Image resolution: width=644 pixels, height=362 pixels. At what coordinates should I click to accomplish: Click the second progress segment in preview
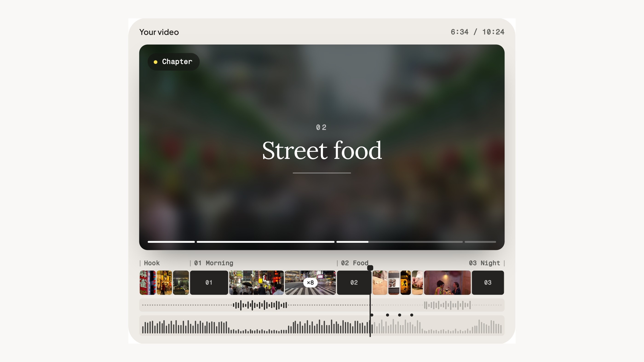(265, 242)
